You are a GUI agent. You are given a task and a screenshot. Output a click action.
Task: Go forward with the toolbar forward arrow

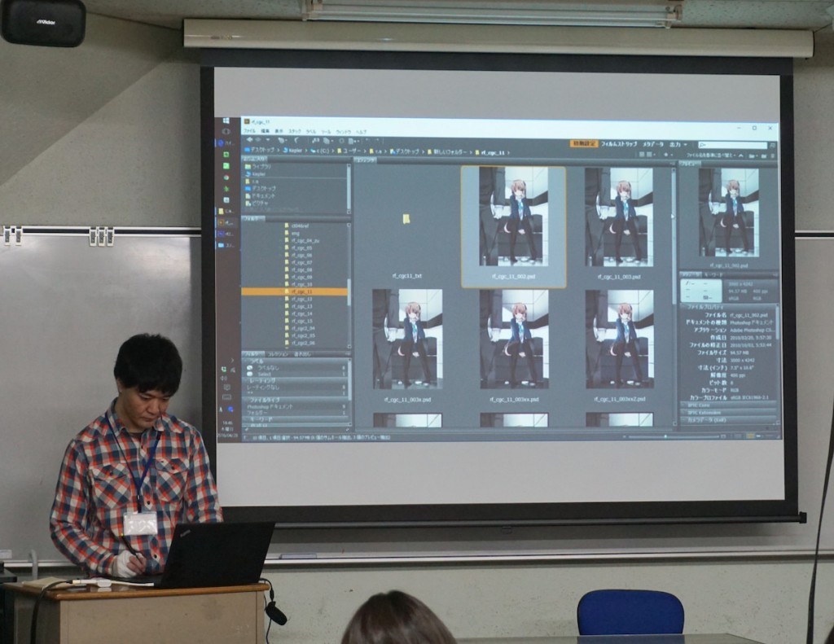tap(258, 140)
